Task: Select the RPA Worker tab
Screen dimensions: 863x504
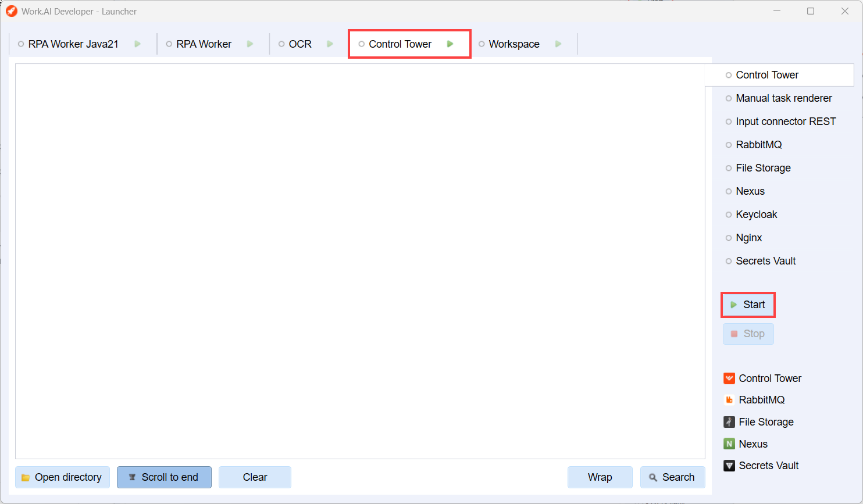Action: 204,44
